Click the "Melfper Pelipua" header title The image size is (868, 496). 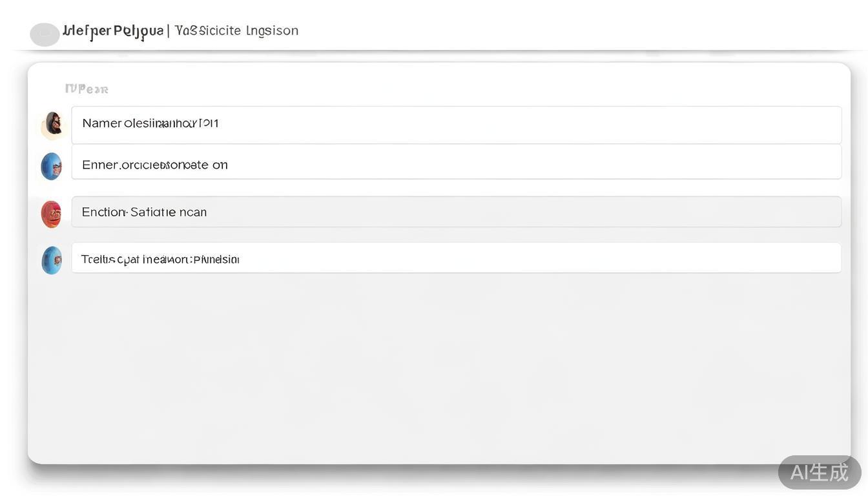(113, 31)
